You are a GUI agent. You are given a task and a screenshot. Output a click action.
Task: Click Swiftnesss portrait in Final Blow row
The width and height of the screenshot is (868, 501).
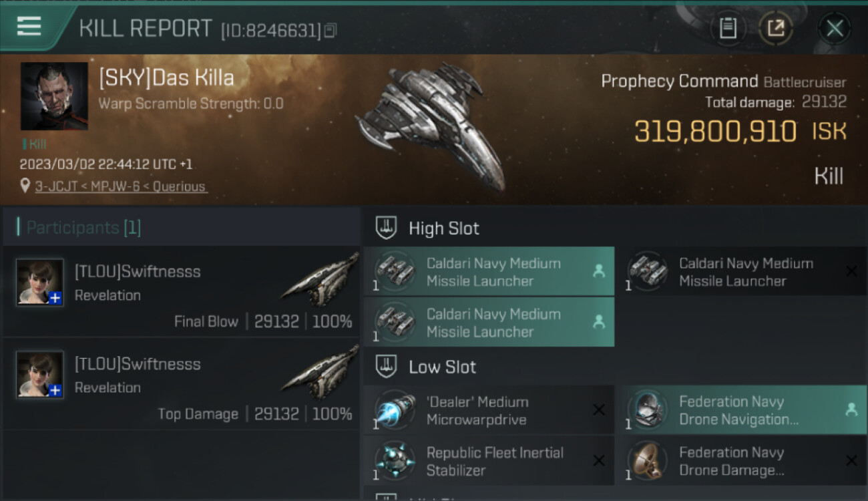click(41, 282)
